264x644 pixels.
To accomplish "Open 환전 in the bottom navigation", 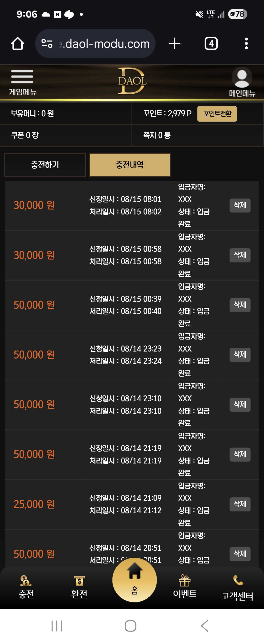I will tap(79, 587).
